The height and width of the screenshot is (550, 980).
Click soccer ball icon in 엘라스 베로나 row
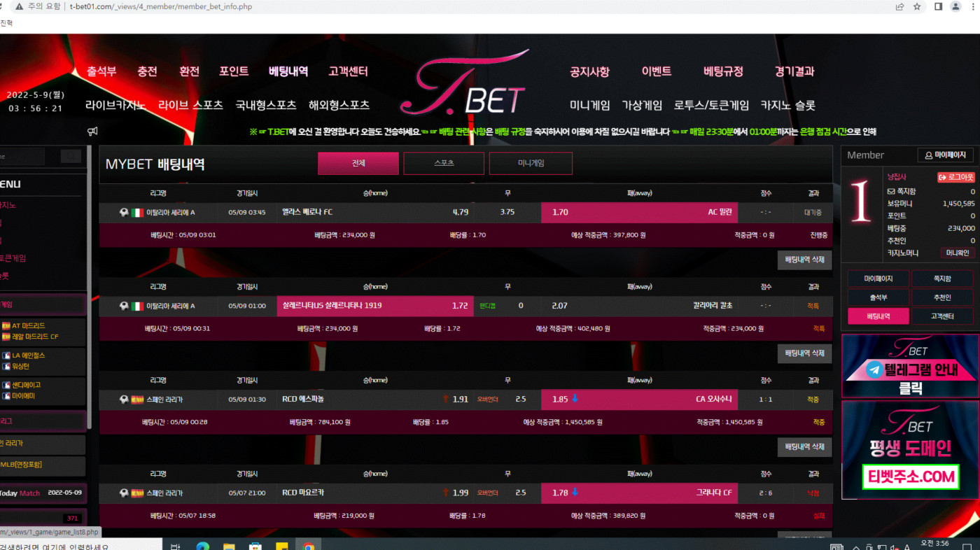coord(124,213)
